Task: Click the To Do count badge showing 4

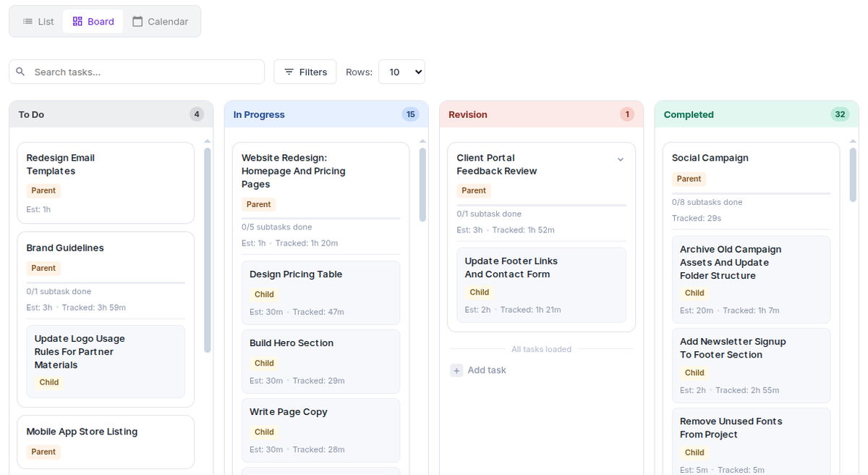Action: click(x=197, y=114)
